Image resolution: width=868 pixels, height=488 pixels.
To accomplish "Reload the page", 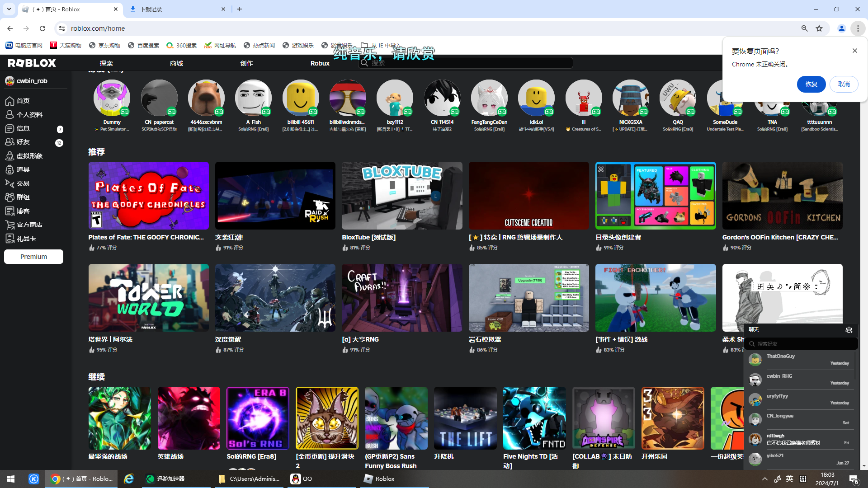I will pyautogui.click(x=42, y=28).
